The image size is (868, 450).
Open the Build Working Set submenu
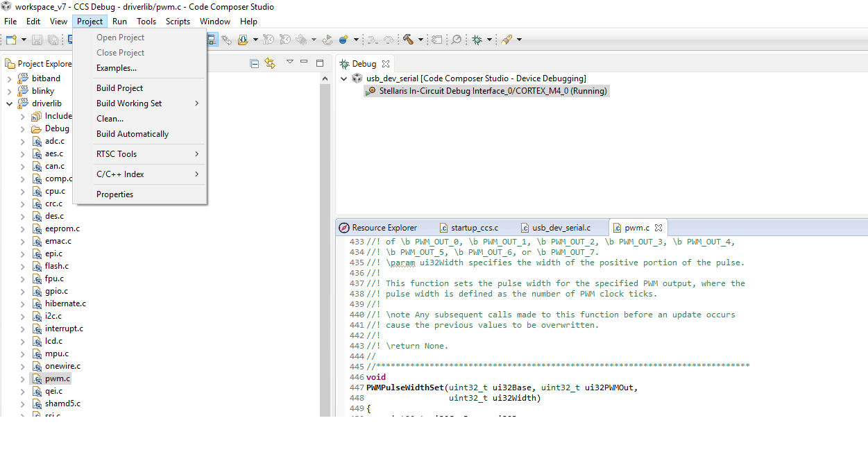(139, 103)
